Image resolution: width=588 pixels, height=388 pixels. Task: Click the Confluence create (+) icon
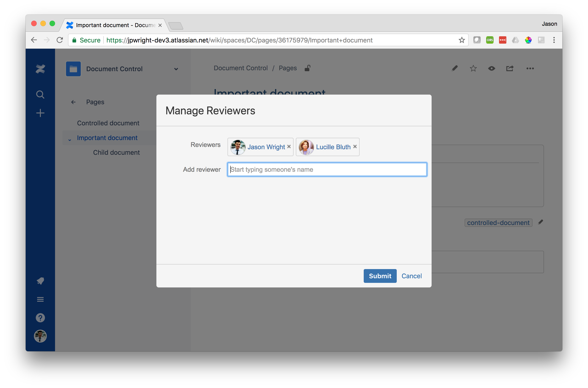(40, 113)
